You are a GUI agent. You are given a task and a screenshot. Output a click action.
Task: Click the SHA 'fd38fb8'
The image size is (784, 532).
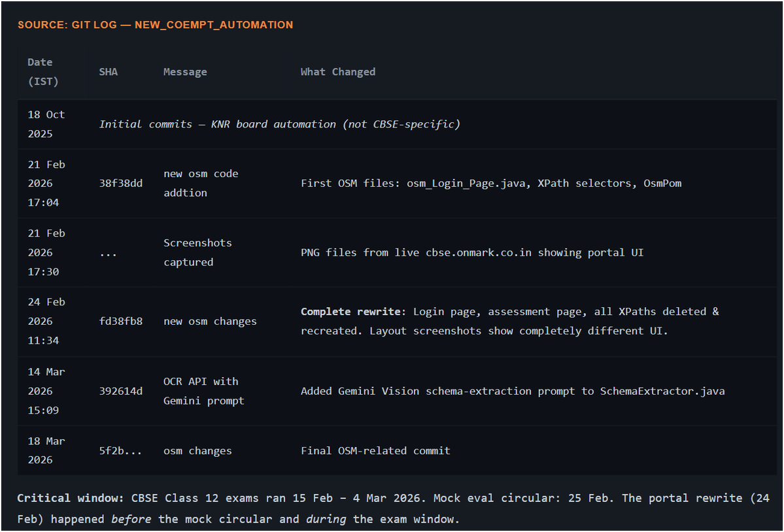coord(120,321)
